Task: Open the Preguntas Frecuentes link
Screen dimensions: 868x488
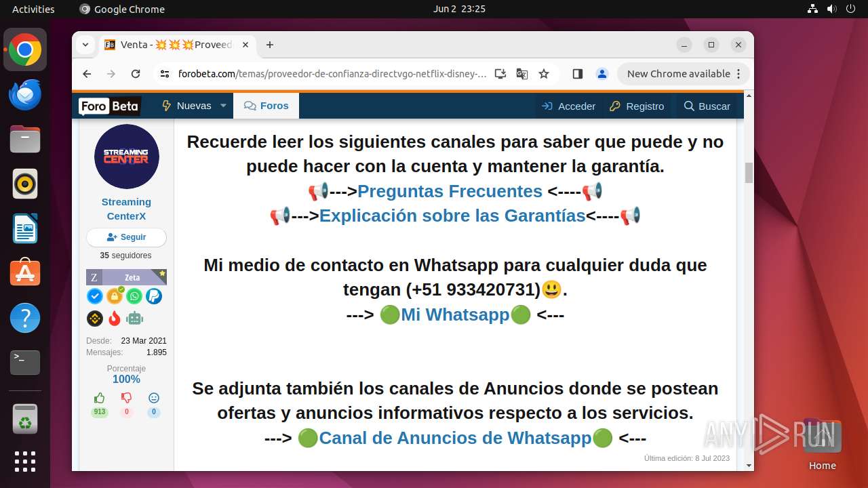Action: [450, 191]
